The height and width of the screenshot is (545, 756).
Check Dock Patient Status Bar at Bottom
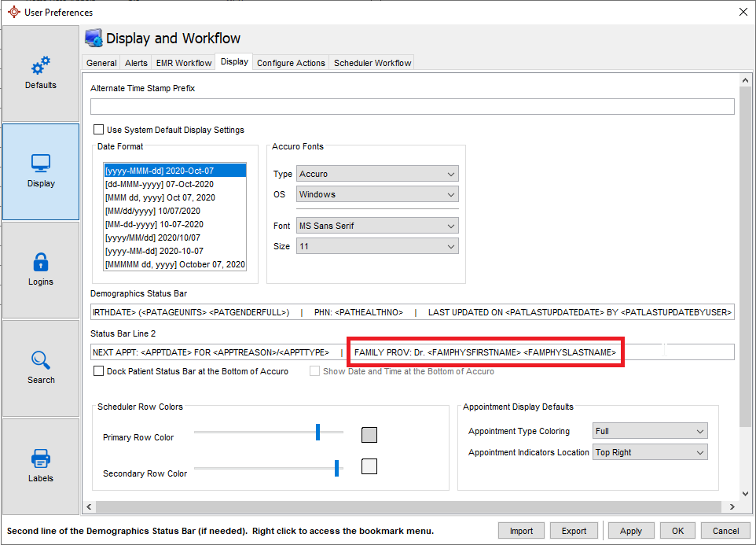99,371
